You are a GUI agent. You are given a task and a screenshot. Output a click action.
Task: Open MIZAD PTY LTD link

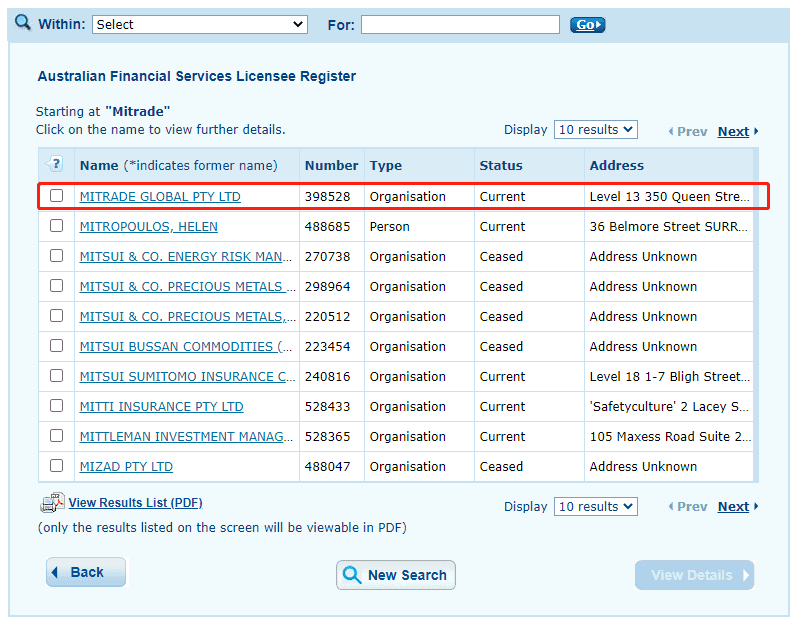click(x=126, y=466)
